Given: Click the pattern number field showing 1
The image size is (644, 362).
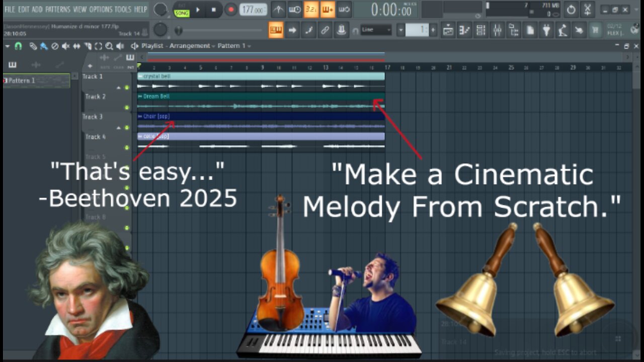Looking at the screenshot, I should pyautogui.click(x=418, y=30).
